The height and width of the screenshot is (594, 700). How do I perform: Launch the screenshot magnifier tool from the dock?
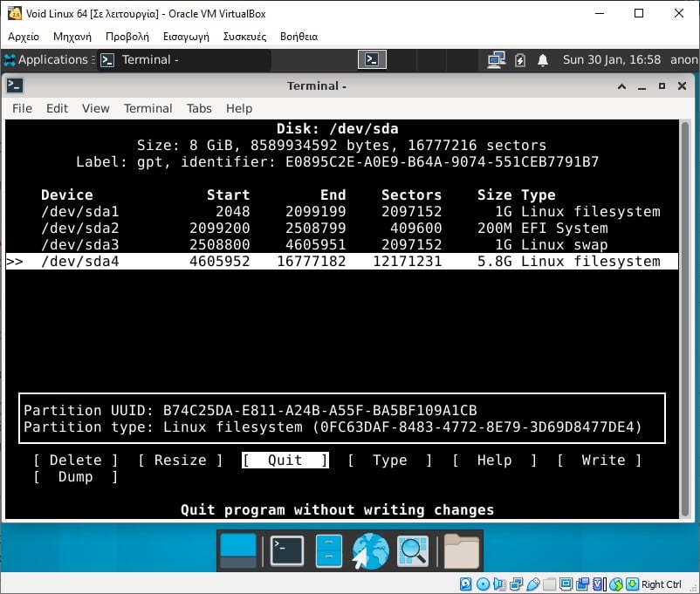point(412,550)
